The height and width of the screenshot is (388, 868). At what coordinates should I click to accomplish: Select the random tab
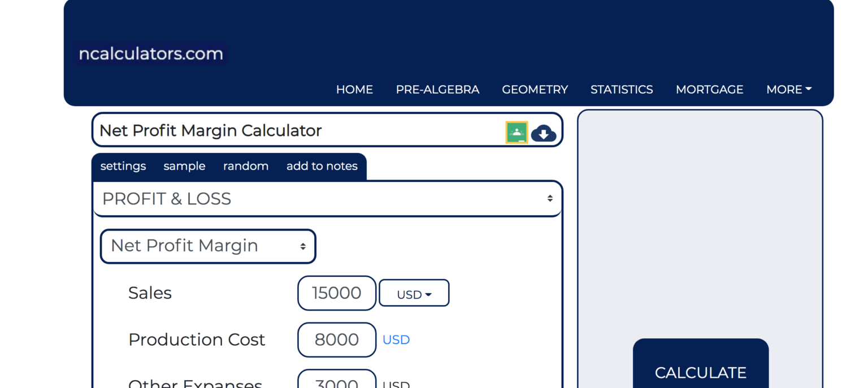tap(246, 166)
